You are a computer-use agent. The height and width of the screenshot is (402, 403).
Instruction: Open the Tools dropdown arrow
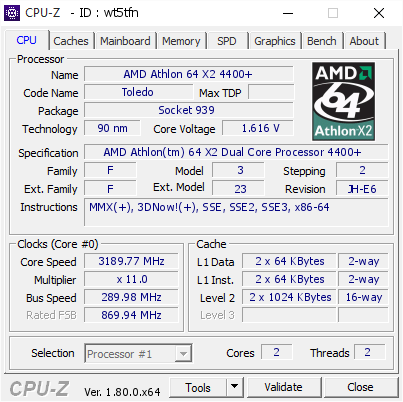click(235, 387)
